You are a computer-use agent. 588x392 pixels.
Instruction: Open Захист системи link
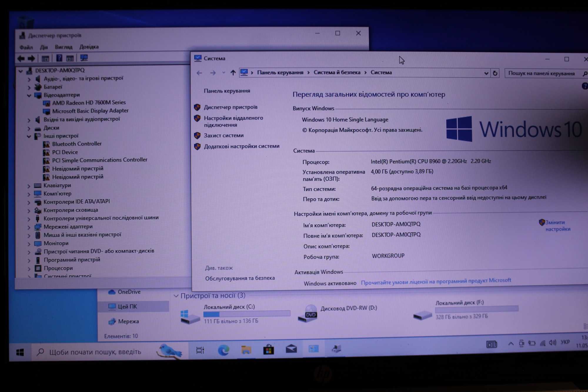point(224,135)
